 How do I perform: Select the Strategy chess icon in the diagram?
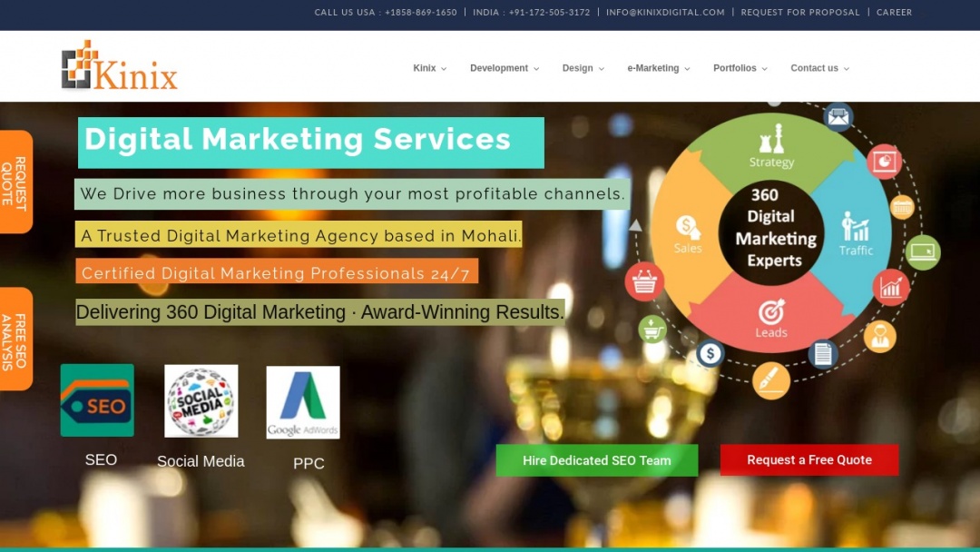pyautogui.click(x=771, y=139)
